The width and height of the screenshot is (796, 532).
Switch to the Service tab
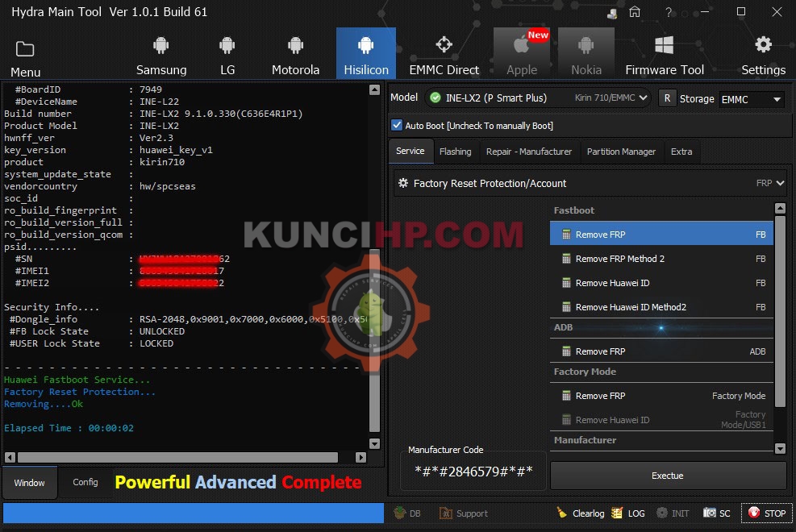point(411,151)
